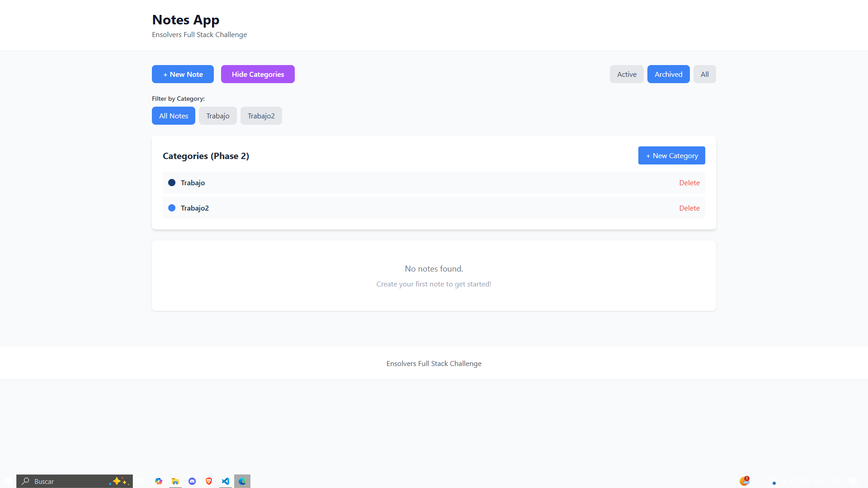Click the light blue color dot for Trabajo2
This screenshot has height=488, width=868.
coord(172,208)
